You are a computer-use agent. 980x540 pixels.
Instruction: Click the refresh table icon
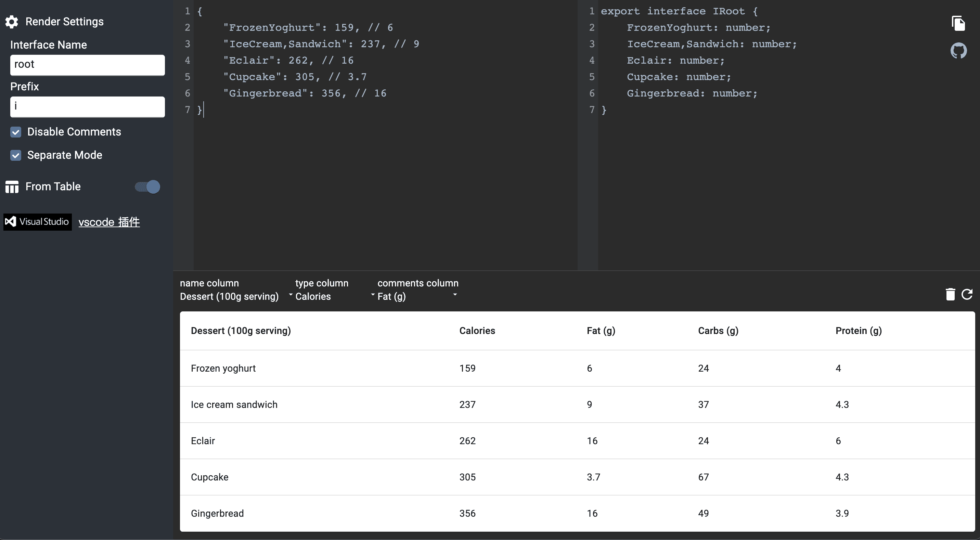(x=967, y=294)
